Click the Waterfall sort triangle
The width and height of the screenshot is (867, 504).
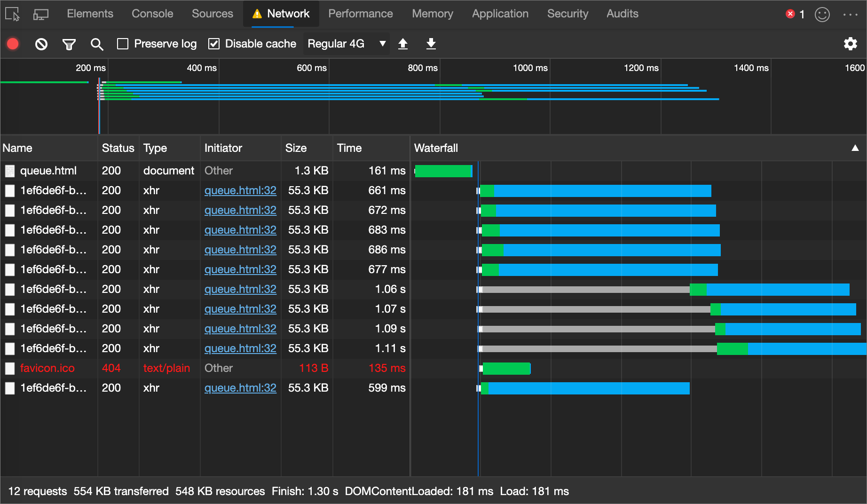coord(854,148)
